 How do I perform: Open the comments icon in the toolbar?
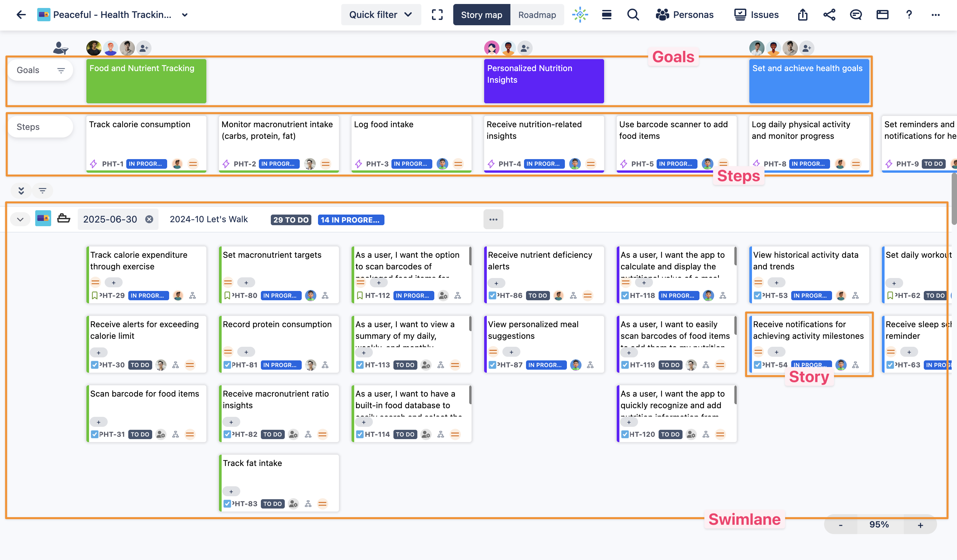click(x=856, y=15)
